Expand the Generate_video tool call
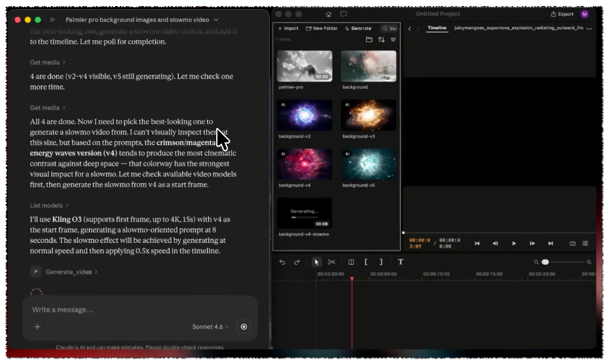Screen dimensions: 609x364 pos(69,271)
